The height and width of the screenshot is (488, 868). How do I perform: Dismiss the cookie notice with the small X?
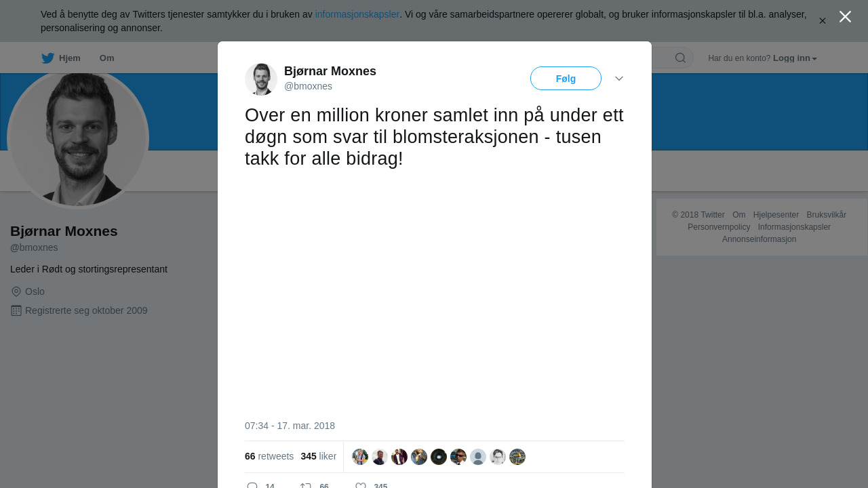pos(823,21)
